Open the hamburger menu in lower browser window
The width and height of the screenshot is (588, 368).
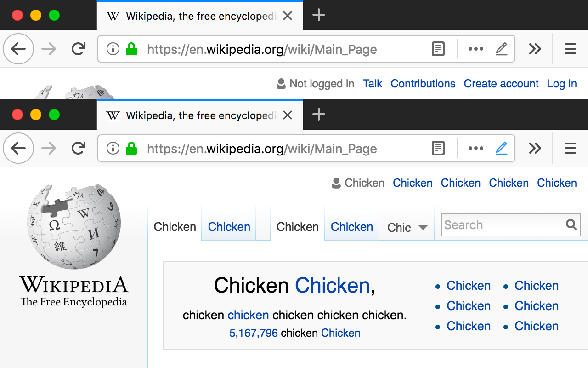(570, 148)
